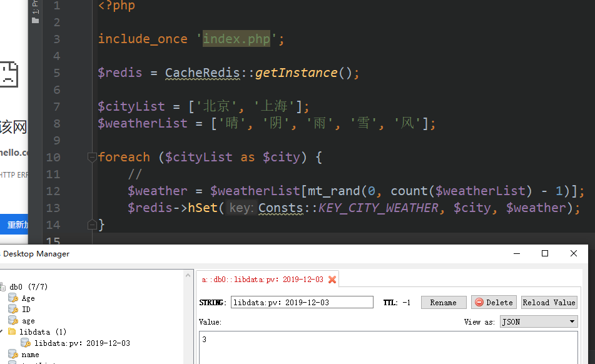
Task: Click the sad page error icon in browser
Action: coord(9,74)
